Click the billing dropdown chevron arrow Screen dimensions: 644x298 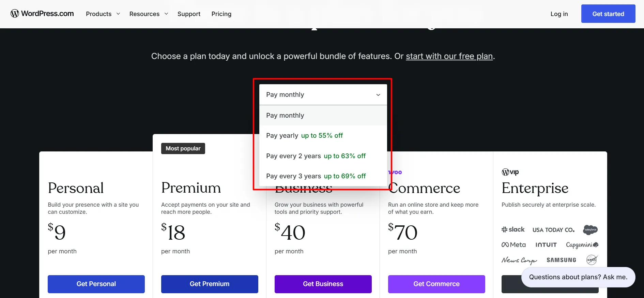tap(378, 95)
